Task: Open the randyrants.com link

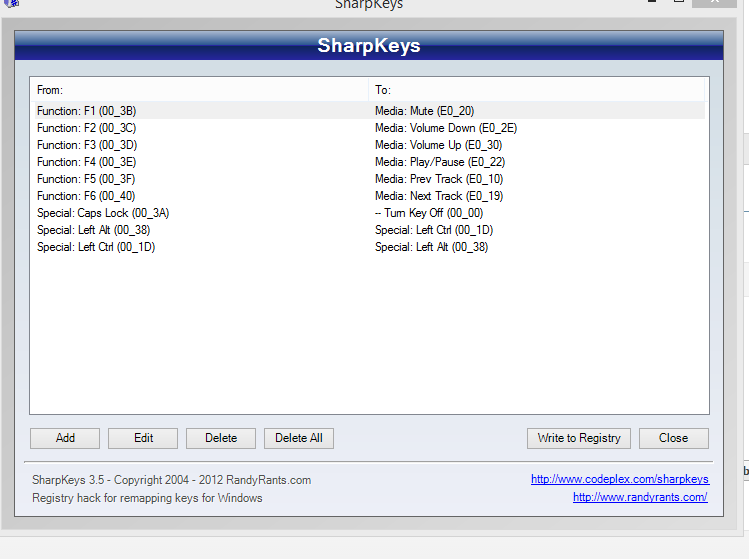Action: tap(640, 497)
